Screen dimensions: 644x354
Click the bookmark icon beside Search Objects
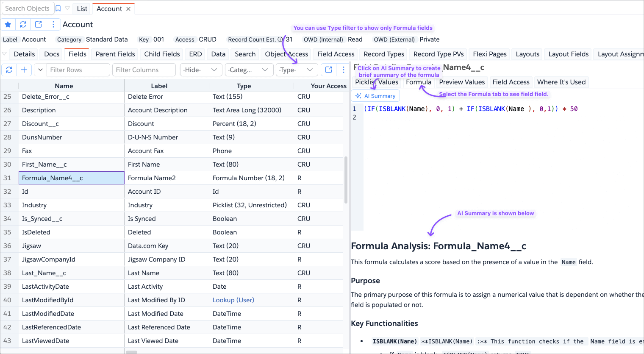58,8
